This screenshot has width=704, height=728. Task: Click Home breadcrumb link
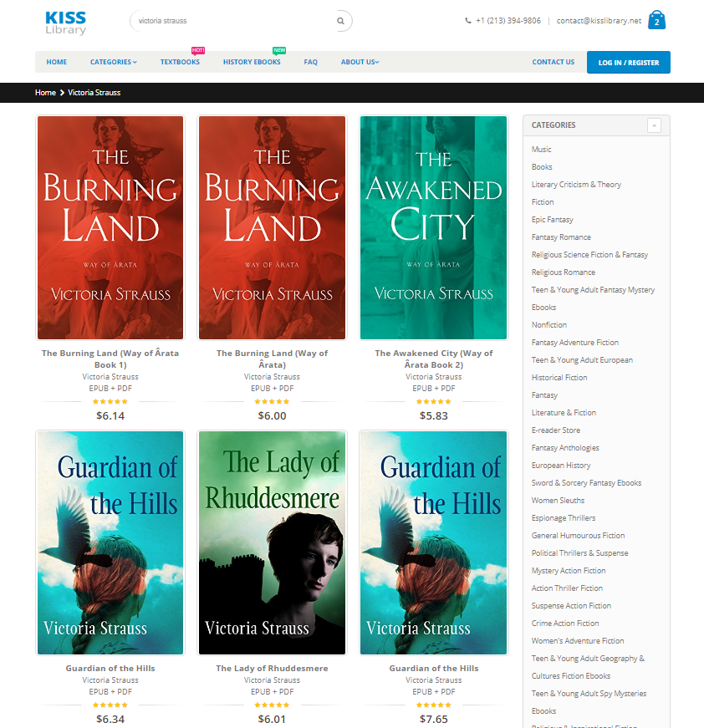pyautogui.click(x=45, y=93)
